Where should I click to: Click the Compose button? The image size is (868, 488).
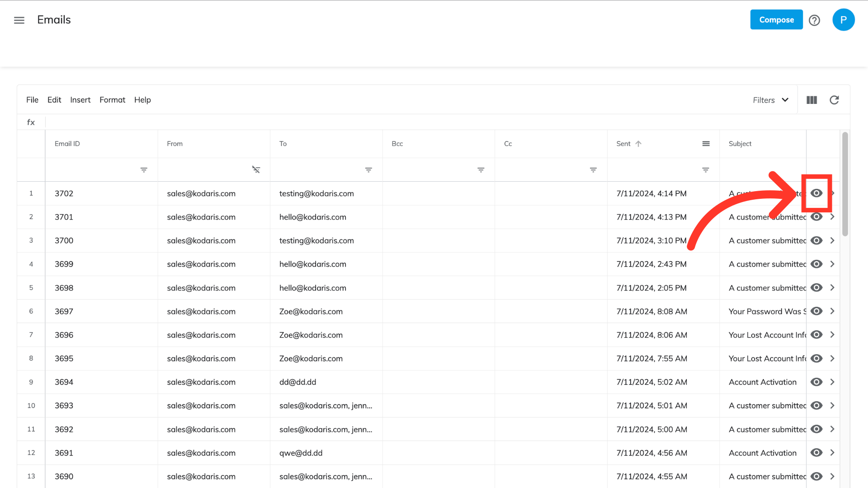(776, 20)
